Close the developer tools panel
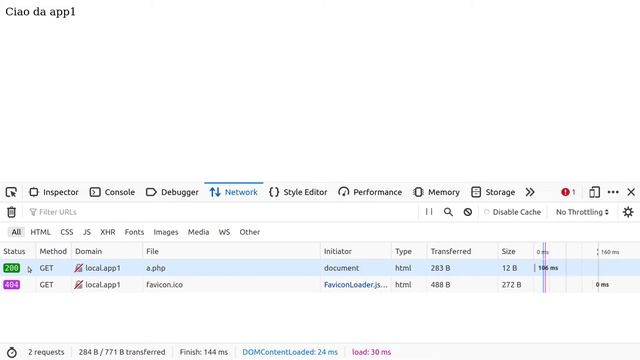The image size is (640, 360). point(631,192)
